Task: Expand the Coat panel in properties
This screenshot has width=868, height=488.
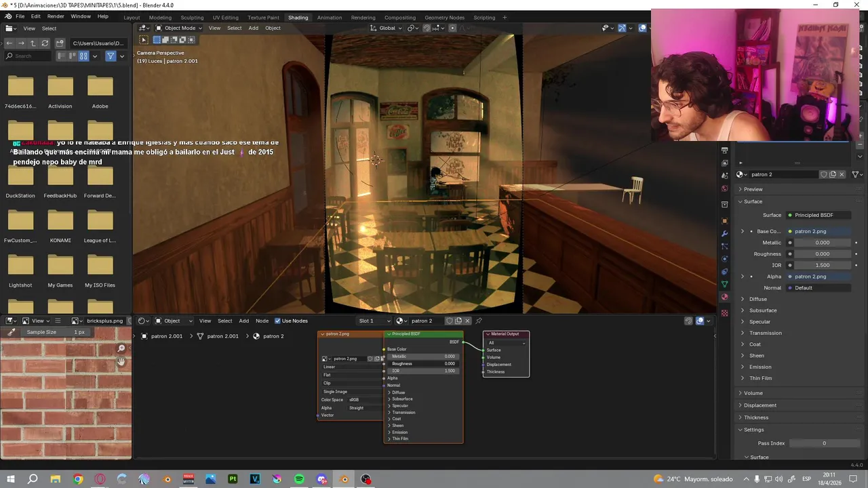Action: (754, 344)
